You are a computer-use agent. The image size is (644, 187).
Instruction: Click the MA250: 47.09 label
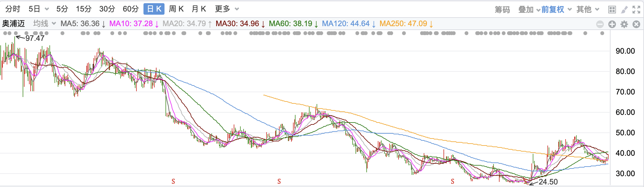tap(406, 24)
